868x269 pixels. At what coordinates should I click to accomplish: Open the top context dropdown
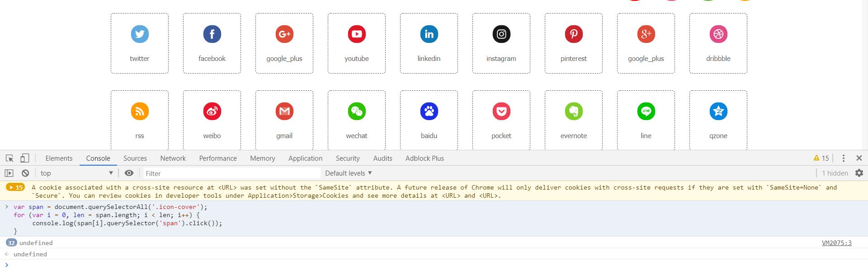coord(76,173)
